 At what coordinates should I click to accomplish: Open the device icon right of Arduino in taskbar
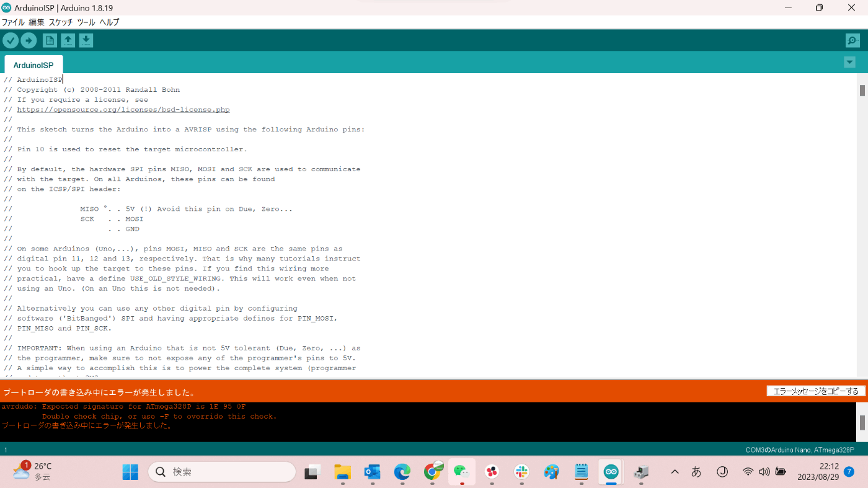641,472
